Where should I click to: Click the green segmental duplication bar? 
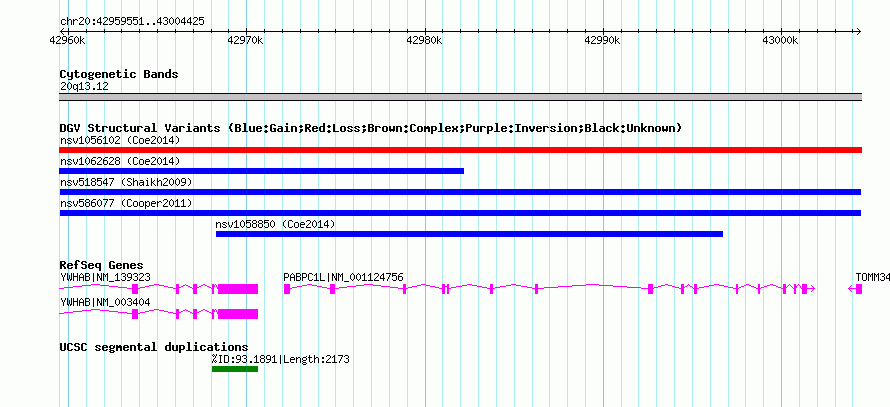pos(235,369)
